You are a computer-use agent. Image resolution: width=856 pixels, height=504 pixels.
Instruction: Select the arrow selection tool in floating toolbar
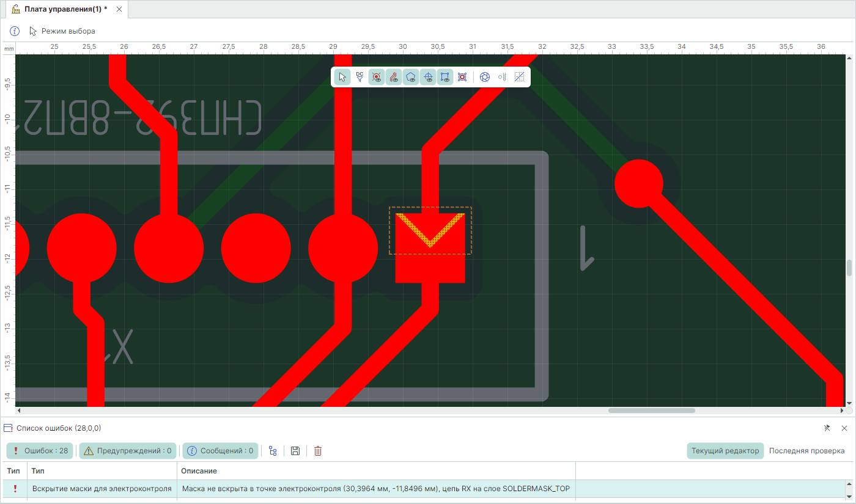tap(342, 77)
